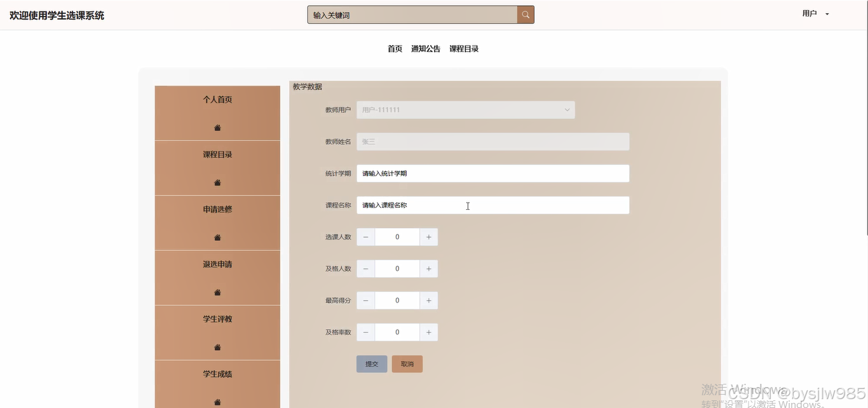Open the 首页 navigation item

coord(394,48)
